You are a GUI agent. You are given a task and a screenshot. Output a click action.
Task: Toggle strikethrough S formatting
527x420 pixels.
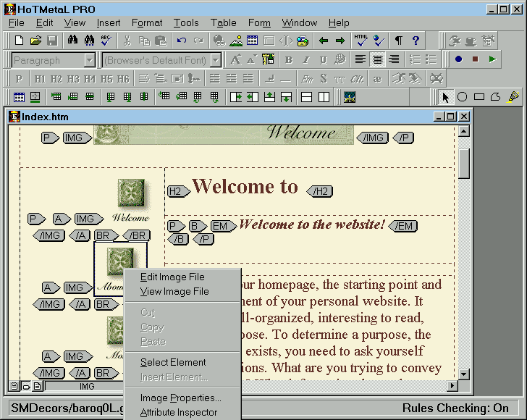click(324, 79)
